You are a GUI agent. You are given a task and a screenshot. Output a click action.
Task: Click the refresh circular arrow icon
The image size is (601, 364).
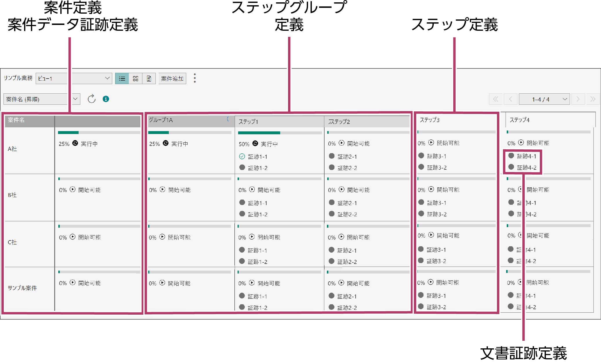click(91, 99)
